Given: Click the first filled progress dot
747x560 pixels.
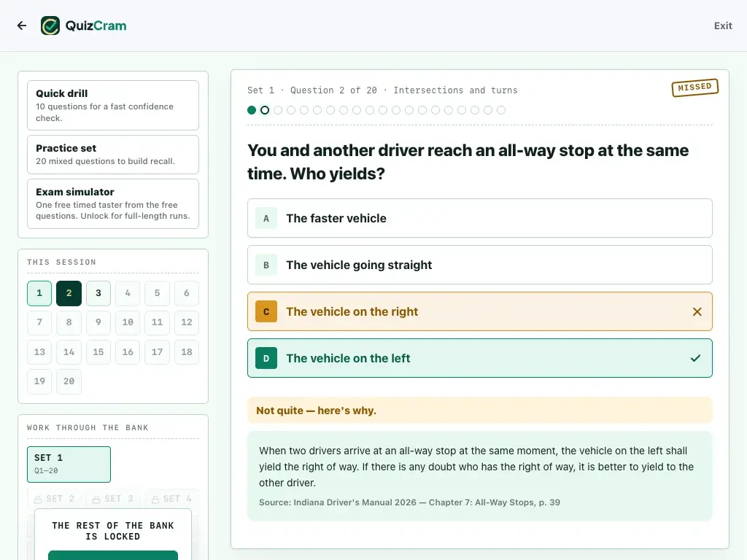Looking at the screenshot, I should (252, 111).
